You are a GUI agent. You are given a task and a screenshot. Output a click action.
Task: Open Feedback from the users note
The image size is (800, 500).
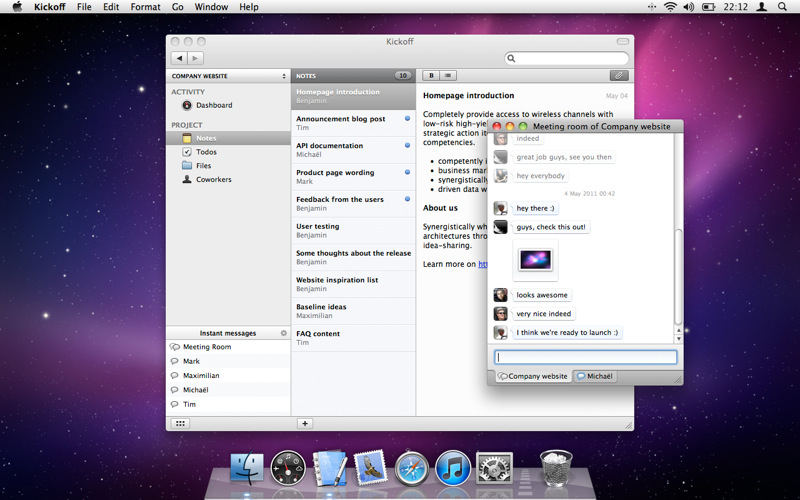pyautogui.click(x=353, y=204)
